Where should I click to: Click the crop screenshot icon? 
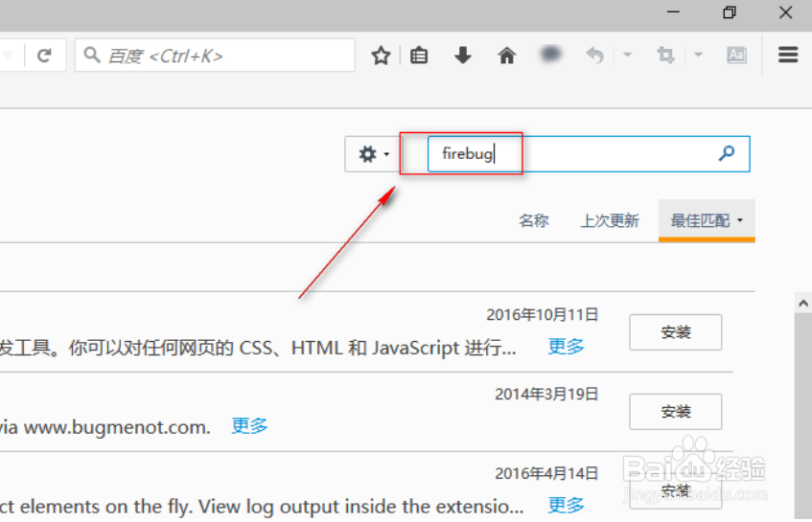666,55
